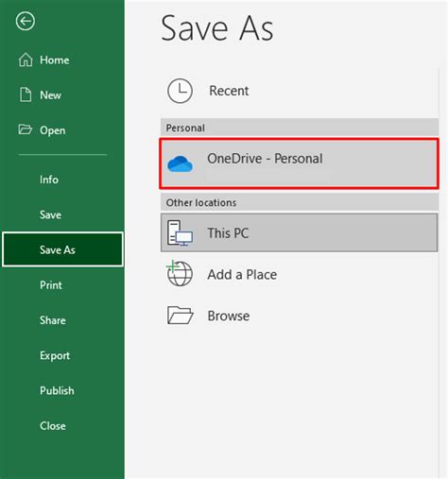Viewport: 448px width, 479px height.
Task: Click the Add a Place globe icon
Action: (x=180, y=273)
